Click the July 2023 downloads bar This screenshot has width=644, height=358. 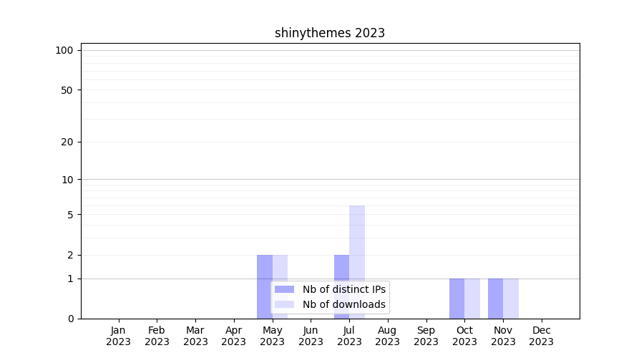pos(357,243)
